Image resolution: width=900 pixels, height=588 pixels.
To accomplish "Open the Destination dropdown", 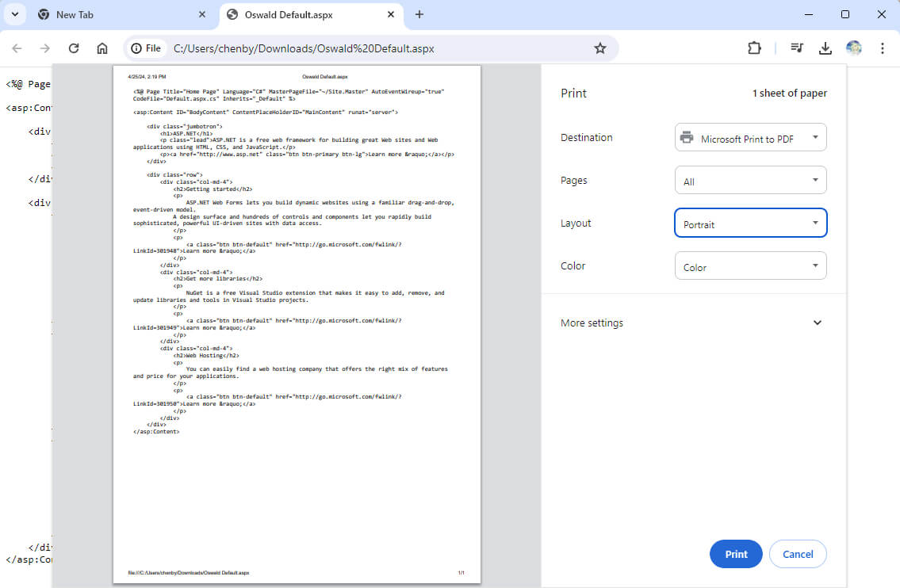I will 750,138.
